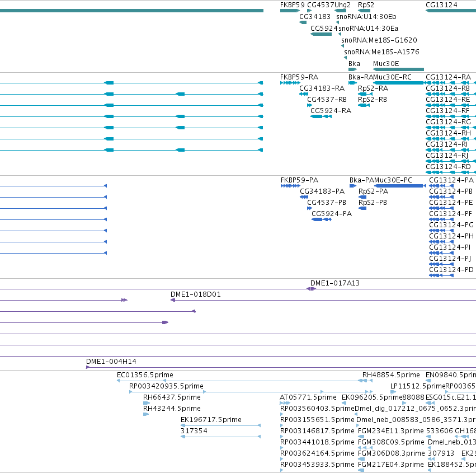Select the CG13124-RJ transcript label
This screenshot has width=476, height=473.
pyautogui.click(x=447, y=156)
